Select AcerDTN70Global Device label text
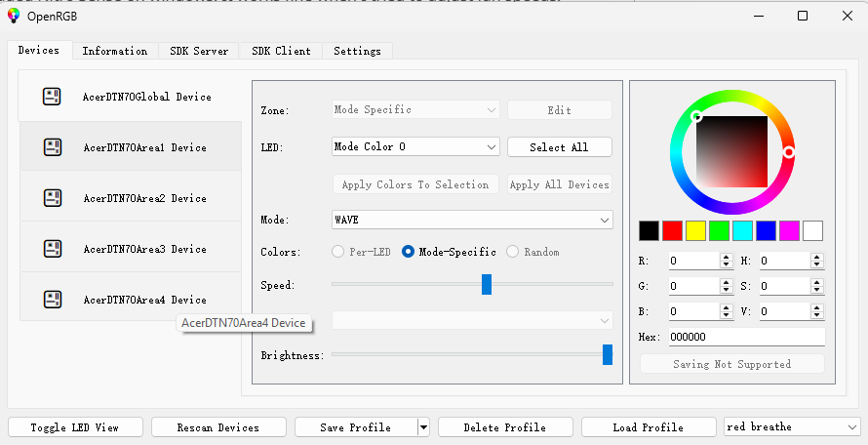 pyautogui.click(x=147, y=97)
